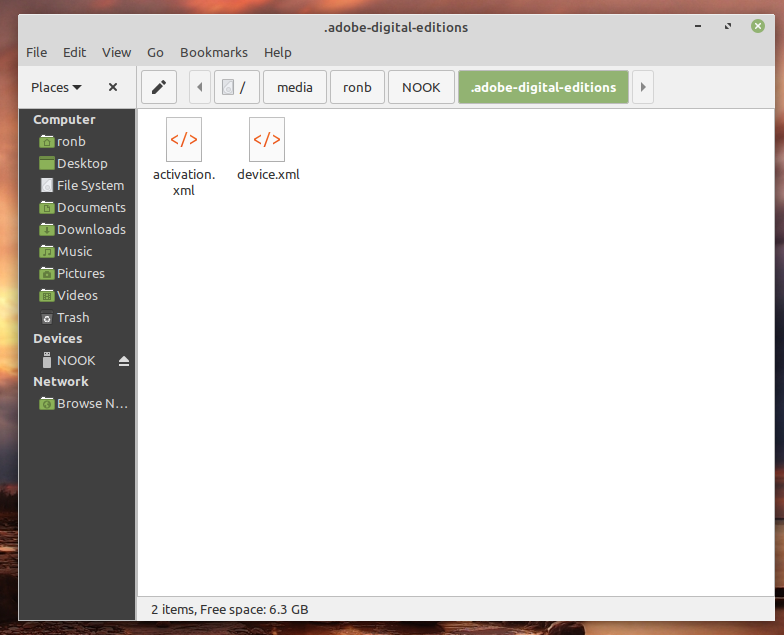Toggle location entry with the pencil icon

(x=159, y=87)
